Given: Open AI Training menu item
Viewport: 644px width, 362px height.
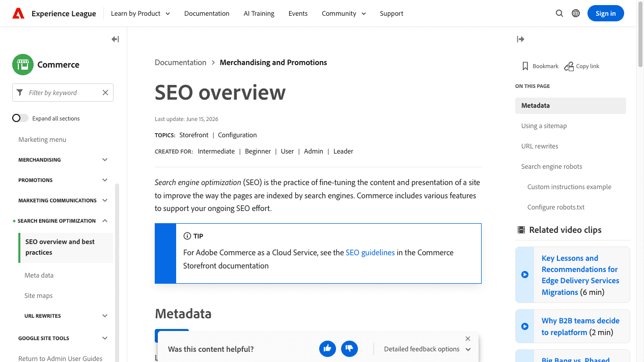Looking at the screenshot, I should click(259, 13).
